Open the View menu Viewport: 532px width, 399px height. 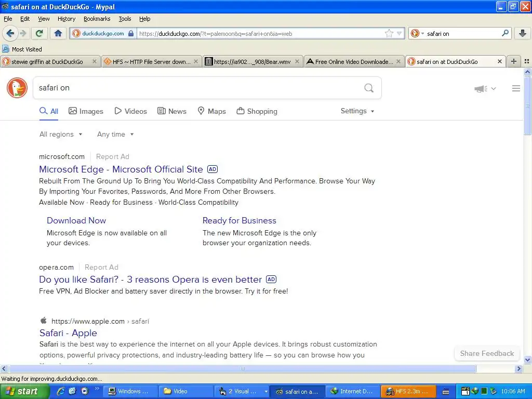tap(44, 19)
